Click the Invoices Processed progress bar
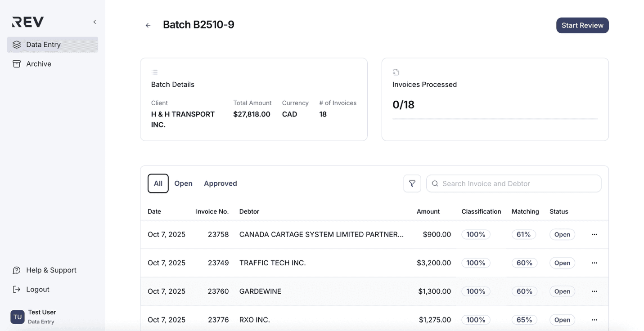The height and width of the screenshot is (331, 644). (x=495, y=119)
